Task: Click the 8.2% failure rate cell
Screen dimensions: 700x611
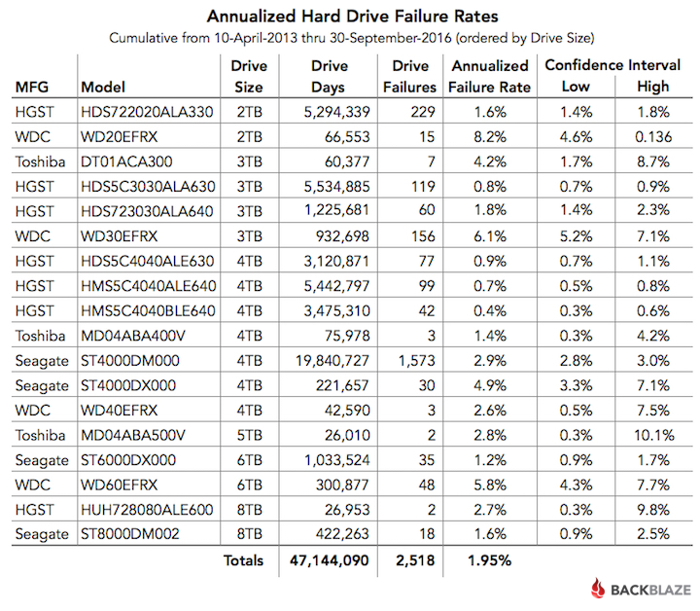Action: (490, 136)
